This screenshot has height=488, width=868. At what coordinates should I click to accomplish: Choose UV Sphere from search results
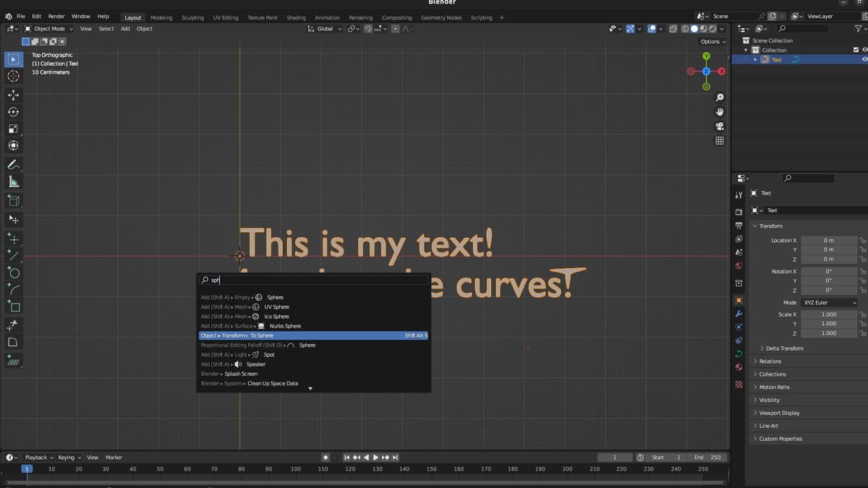click(314, 307)
